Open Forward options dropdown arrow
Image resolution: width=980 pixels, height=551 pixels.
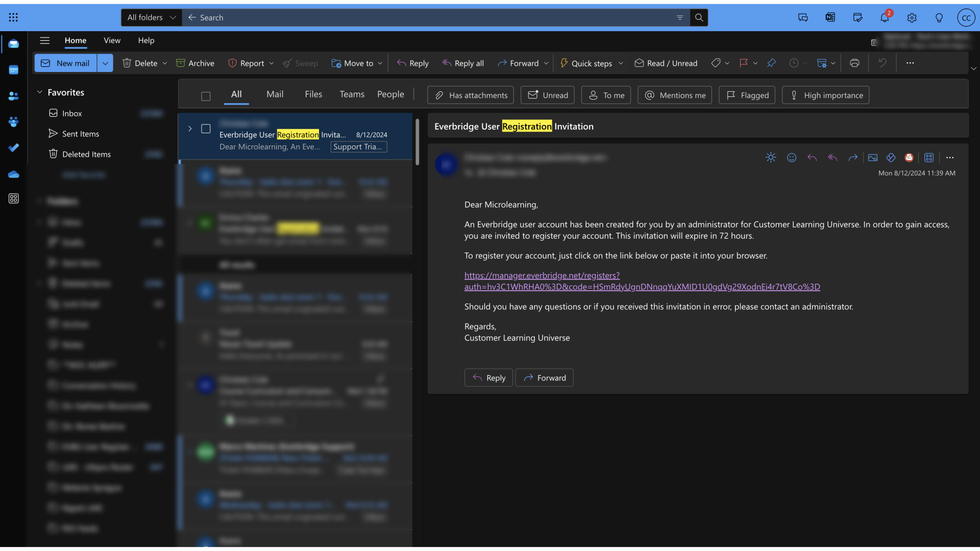coord(546,63)
